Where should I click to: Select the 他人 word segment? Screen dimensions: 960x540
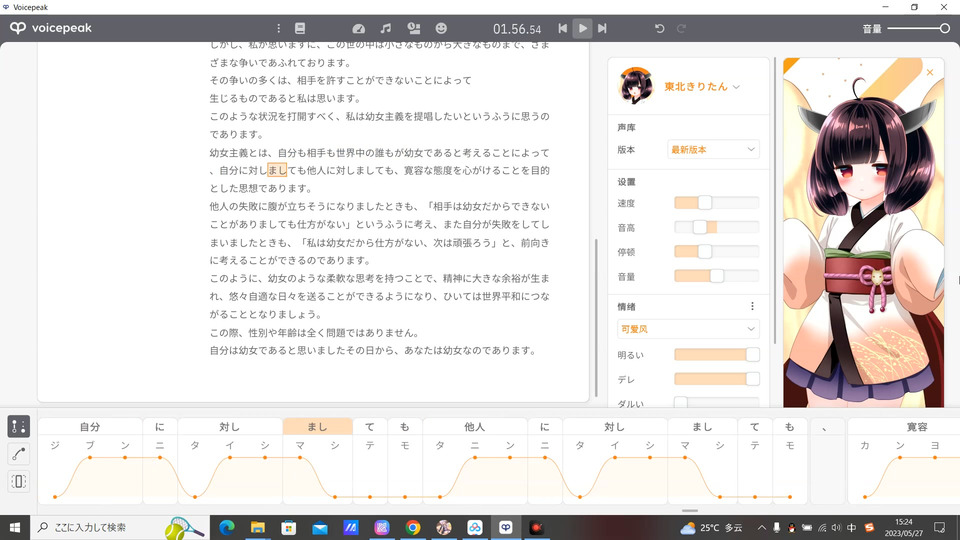tap(474, 427)
